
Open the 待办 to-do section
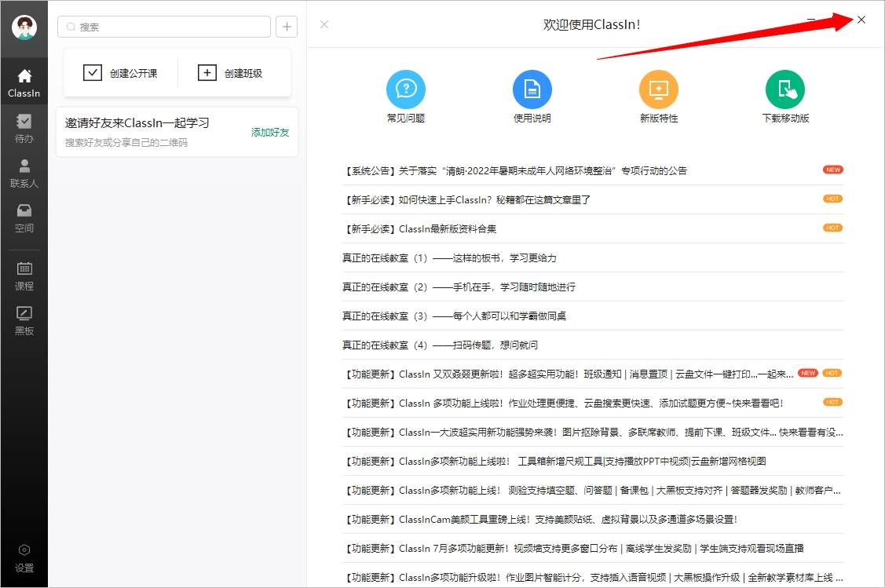click(24, 129)
